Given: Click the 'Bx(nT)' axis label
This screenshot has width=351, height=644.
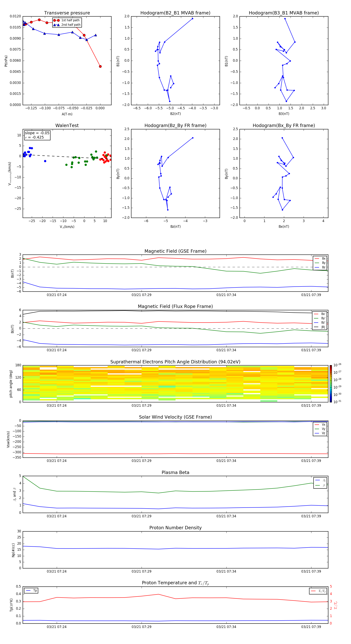Looking at the screenshot, I should [x=284, y=227].
